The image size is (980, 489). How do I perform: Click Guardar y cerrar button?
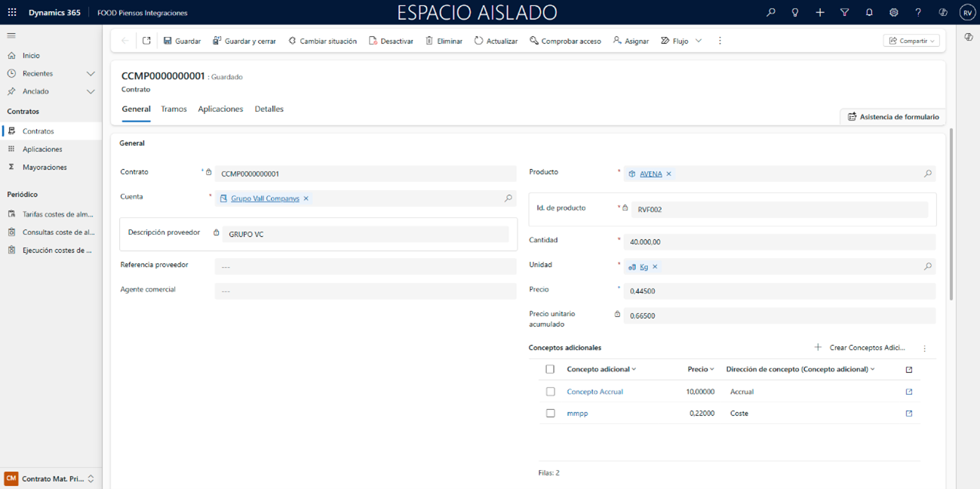tap(244, 41)
